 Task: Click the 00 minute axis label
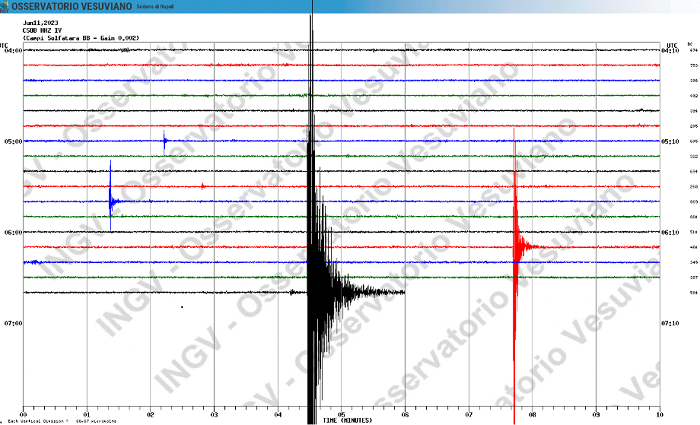pyautogui.click(x=24, y=414)
